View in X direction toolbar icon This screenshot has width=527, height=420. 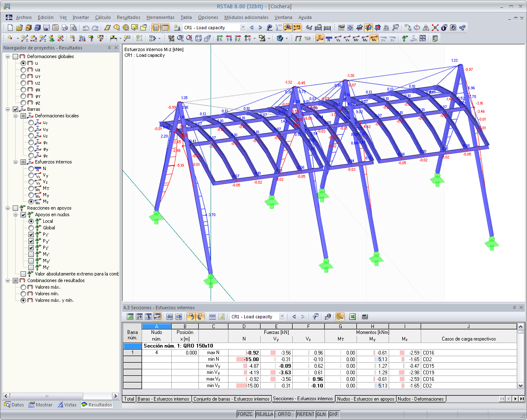click(220, 38)
